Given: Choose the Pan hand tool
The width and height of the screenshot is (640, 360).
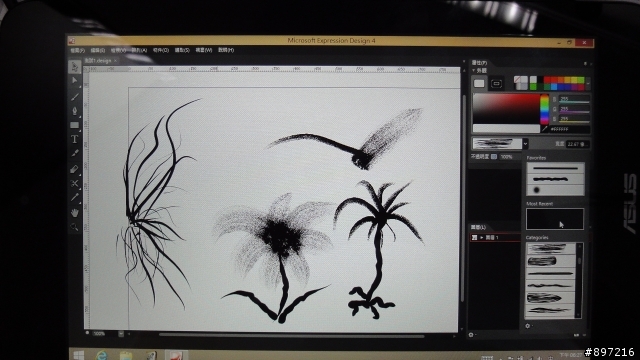Looking at the screenshot, I should (x=74, y=213).
